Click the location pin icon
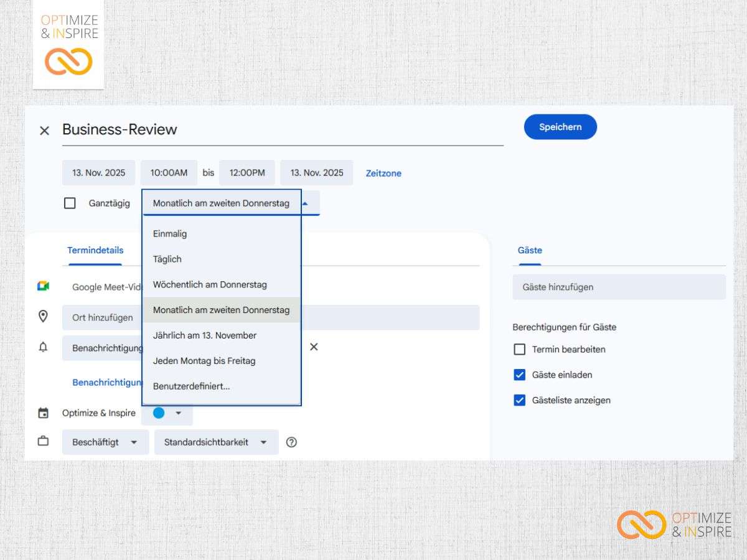 pyautogui.click(x=43, y=317)
